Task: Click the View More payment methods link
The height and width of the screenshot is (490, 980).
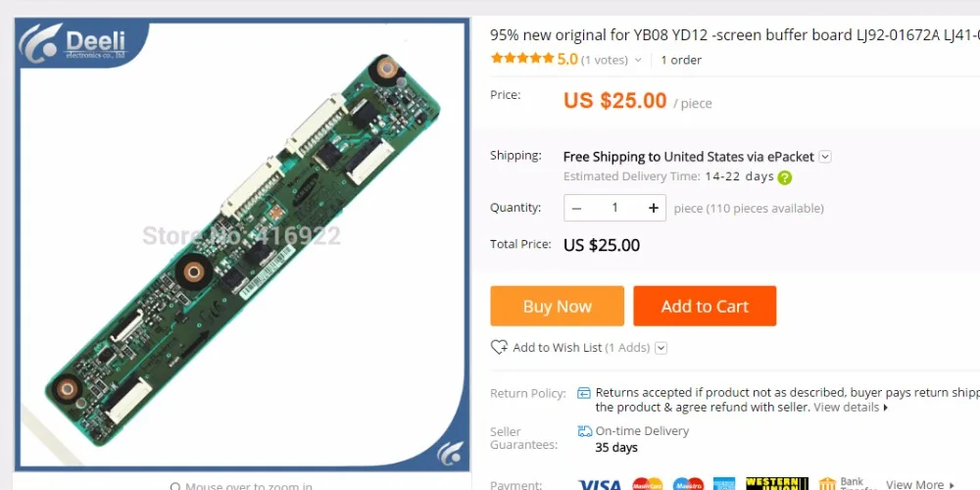Action: [x=920, y=484]
